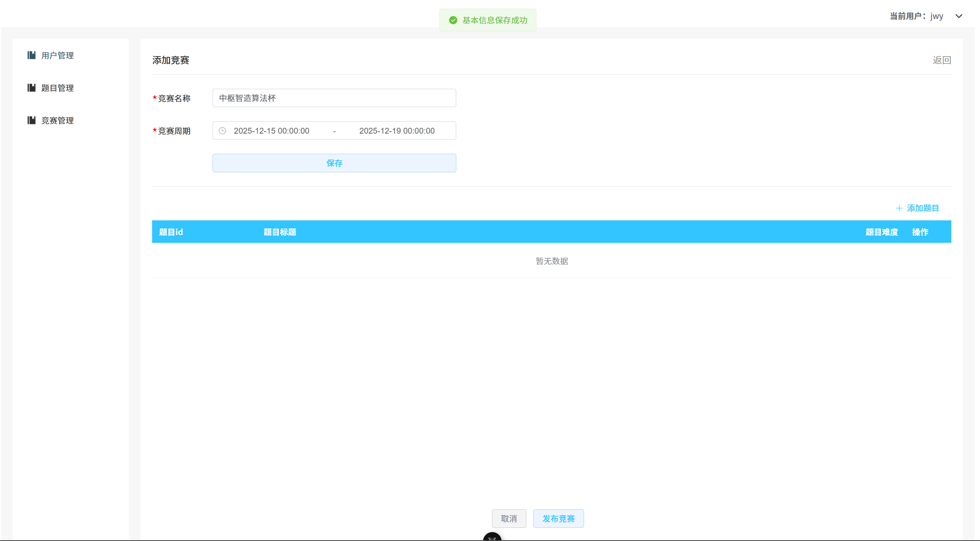Expand the user menu via the chevron arrow
The width and height of the screenshot is (980, 541).
point(959,16)
